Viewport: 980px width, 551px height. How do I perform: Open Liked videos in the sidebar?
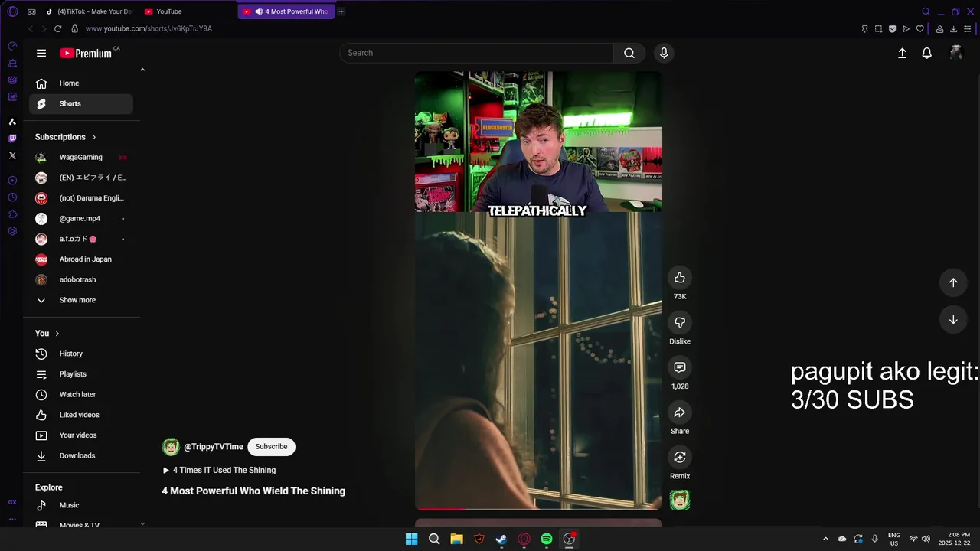coord(81,415)
